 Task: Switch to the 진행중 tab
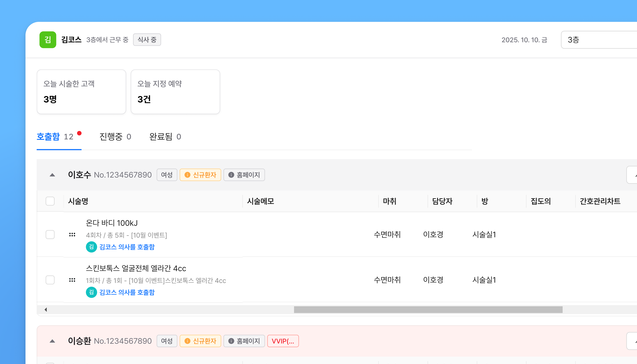pyautogui.click(x=115, y=136)
